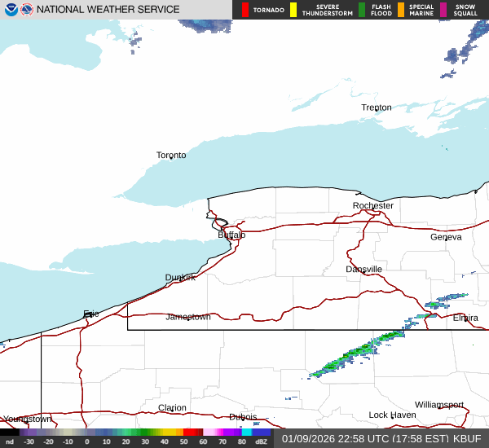Select the Jamestown map label
Image resolution: width=489 pixels, height=448 pixels.
click(x=188, y=317)
